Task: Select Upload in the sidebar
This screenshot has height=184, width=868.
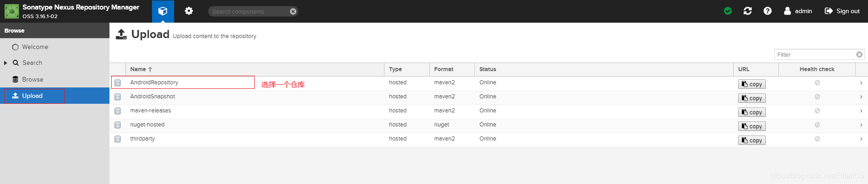Action: (x=55, y=96)
